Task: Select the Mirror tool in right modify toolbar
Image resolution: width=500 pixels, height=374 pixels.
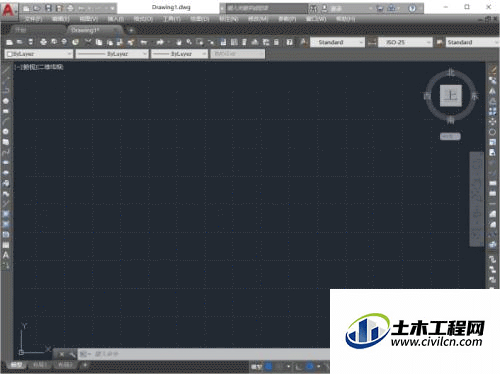Action: (492, 91)
